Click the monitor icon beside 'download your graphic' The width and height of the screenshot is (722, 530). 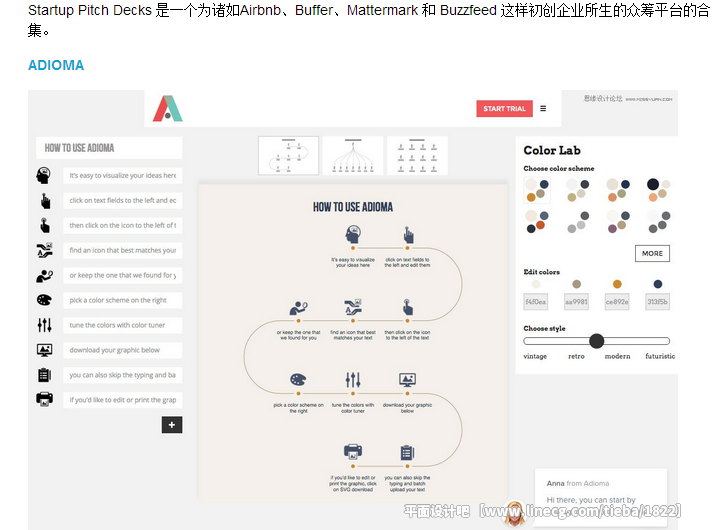[x=45, y=350]
